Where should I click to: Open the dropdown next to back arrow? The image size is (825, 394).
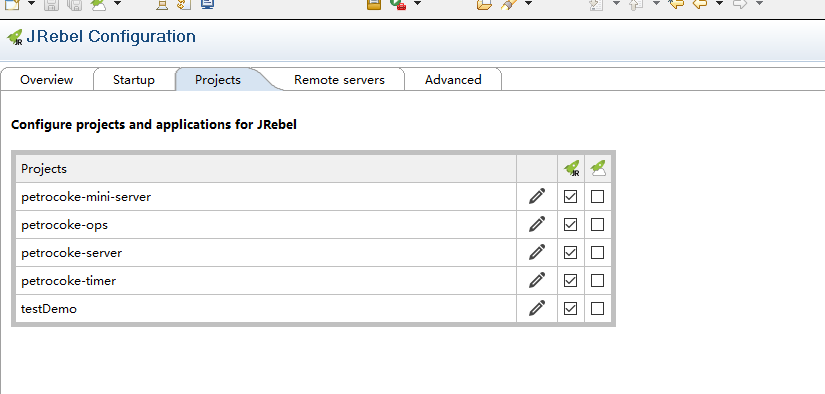(719, 3)
